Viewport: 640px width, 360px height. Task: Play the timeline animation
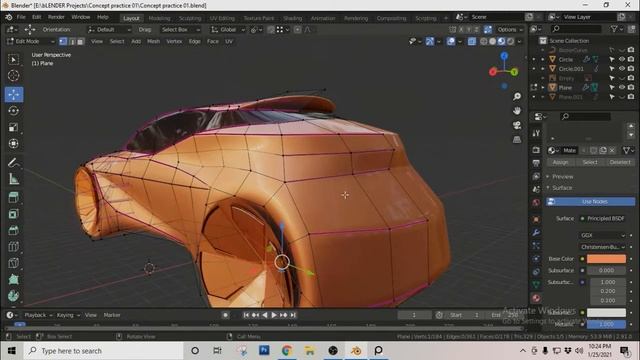point(274,315)
